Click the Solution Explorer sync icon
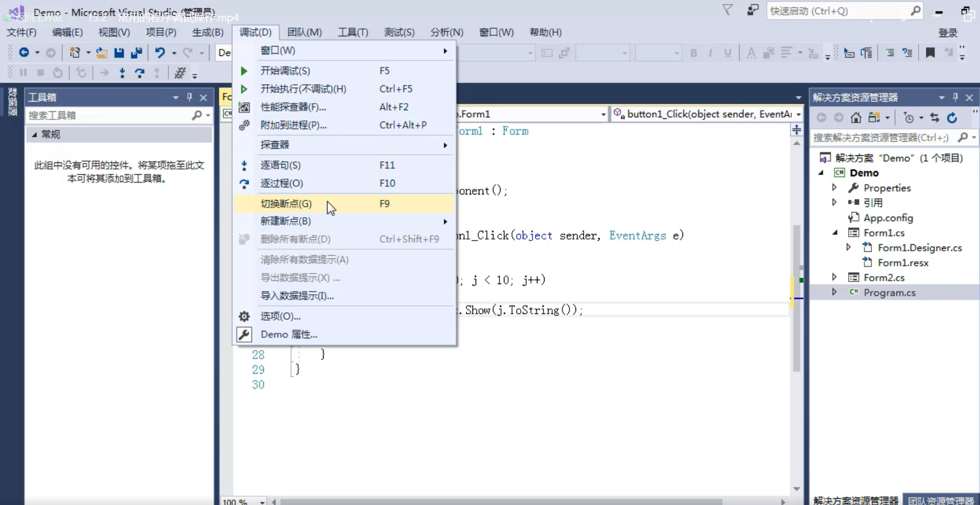The height and width of the screenshot is (505, 980). tap(934, 118)
